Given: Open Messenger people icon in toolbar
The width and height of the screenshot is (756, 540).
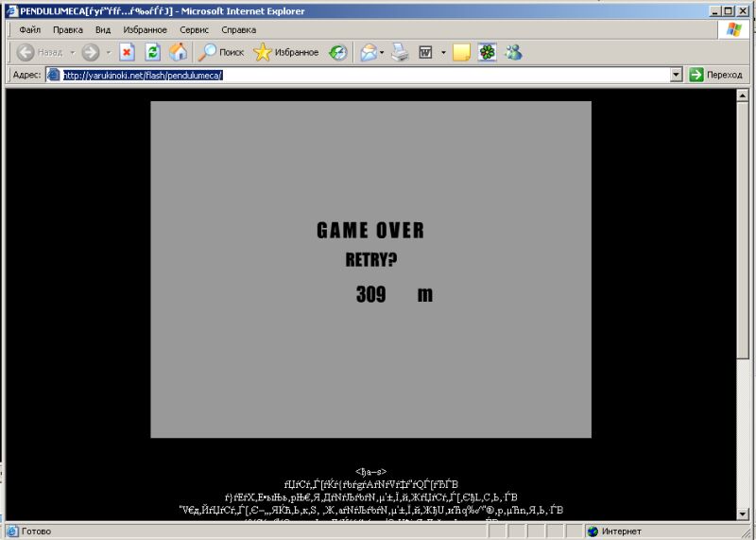Looking at the screenshot, I should (513, 53).
